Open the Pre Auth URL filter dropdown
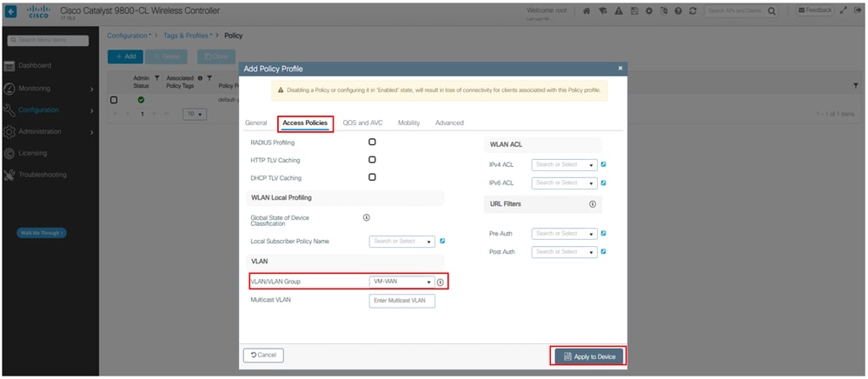This screenshot has height=379, width=868. click(x=565, y=234)
